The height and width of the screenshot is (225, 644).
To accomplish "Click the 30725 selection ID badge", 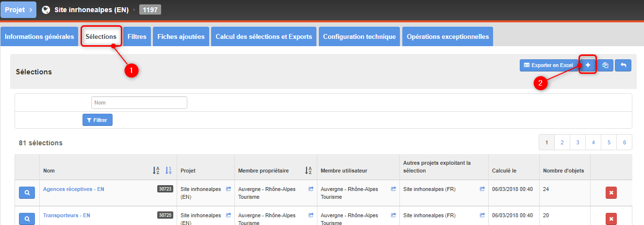I will click(165, 215).
